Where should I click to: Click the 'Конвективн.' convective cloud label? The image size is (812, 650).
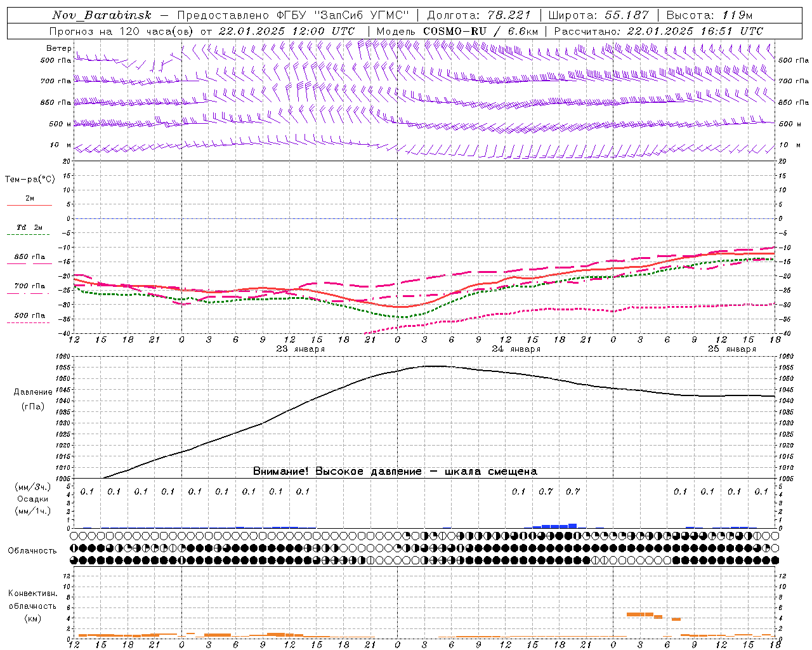click(x=33, y=594)
